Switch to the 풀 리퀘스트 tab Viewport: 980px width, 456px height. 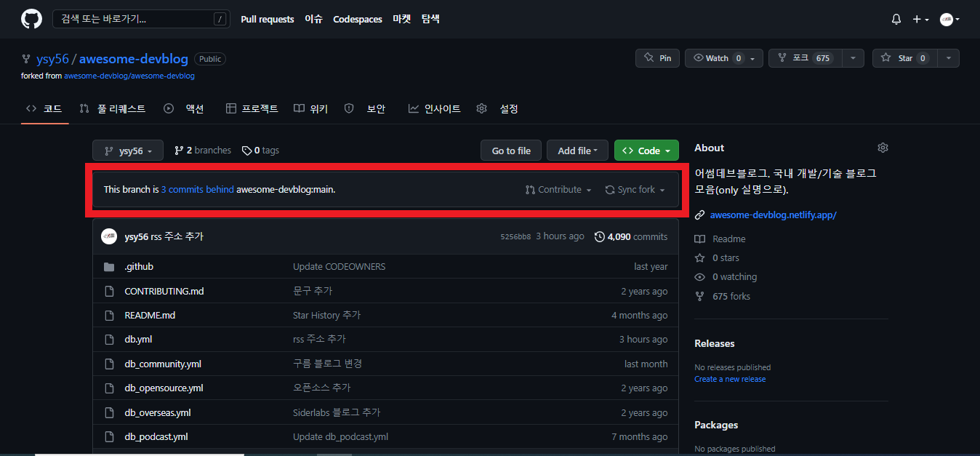(x=113, y=108)
